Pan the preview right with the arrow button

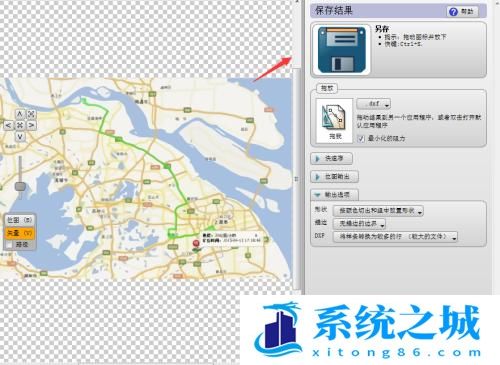[x=31, y=126]
